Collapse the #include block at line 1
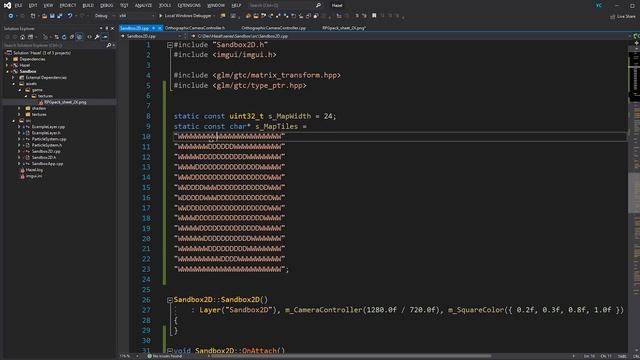 tap(169, 45)
